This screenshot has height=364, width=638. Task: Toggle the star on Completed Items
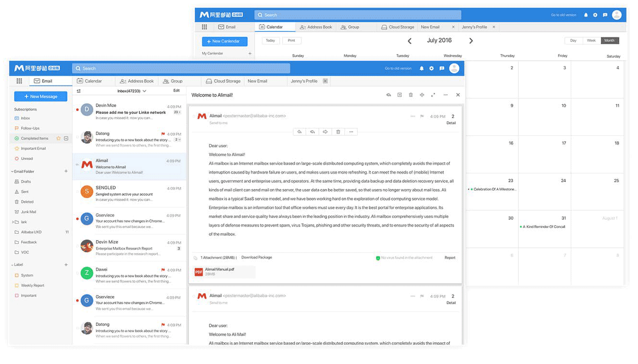click(58, 138)
